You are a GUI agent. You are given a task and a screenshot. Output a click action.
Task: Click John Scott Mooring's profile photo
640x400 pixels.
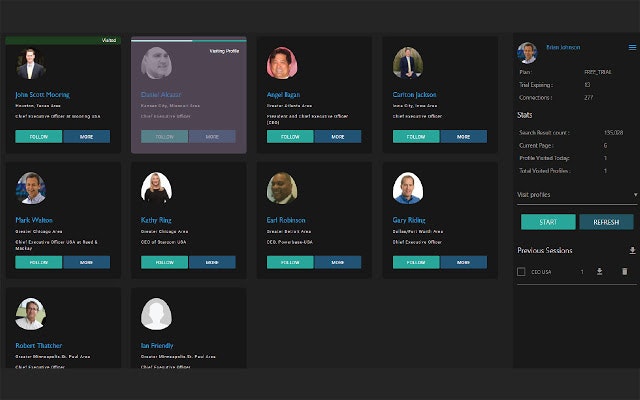pyautogui.click(x=31, y=63)
